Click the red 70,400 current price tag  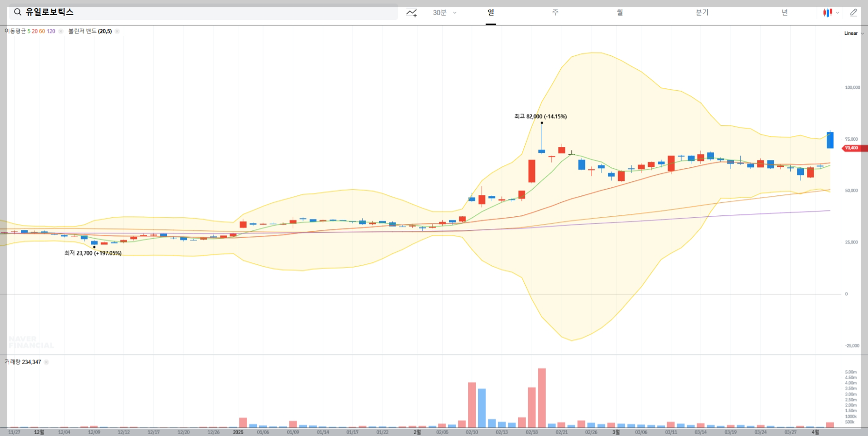pos(854,148)
